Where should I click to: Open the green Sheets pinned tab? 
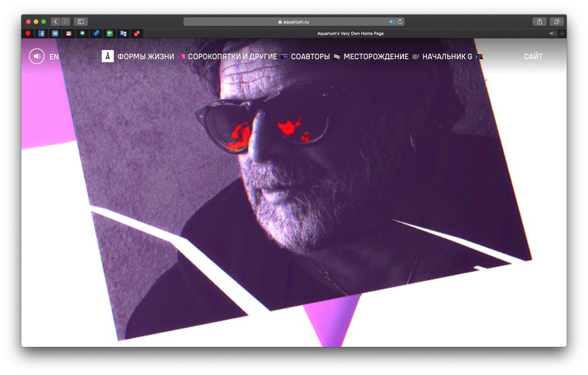tap(109, 34)
